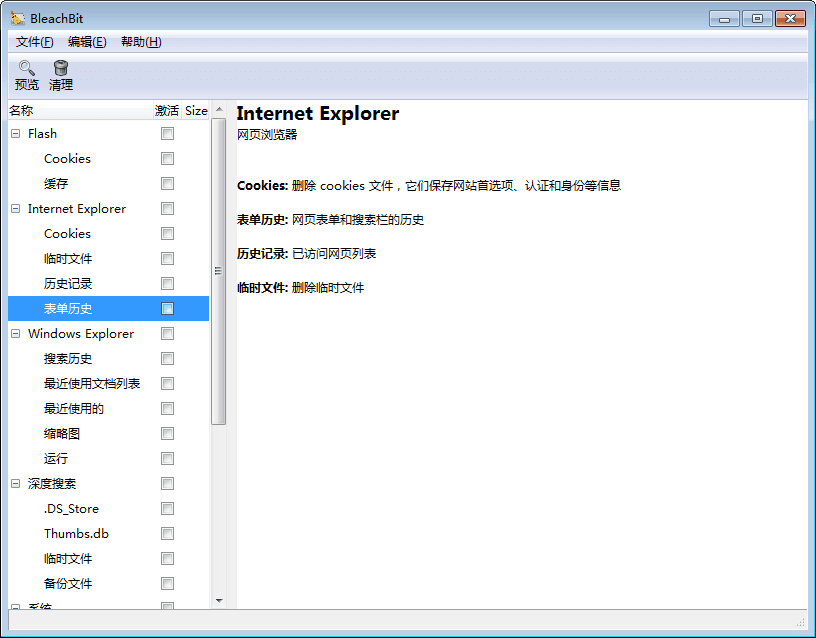Screen dimensions: 816x638
Task: Maximize the BleachBit window
Action: click(757, 19)
